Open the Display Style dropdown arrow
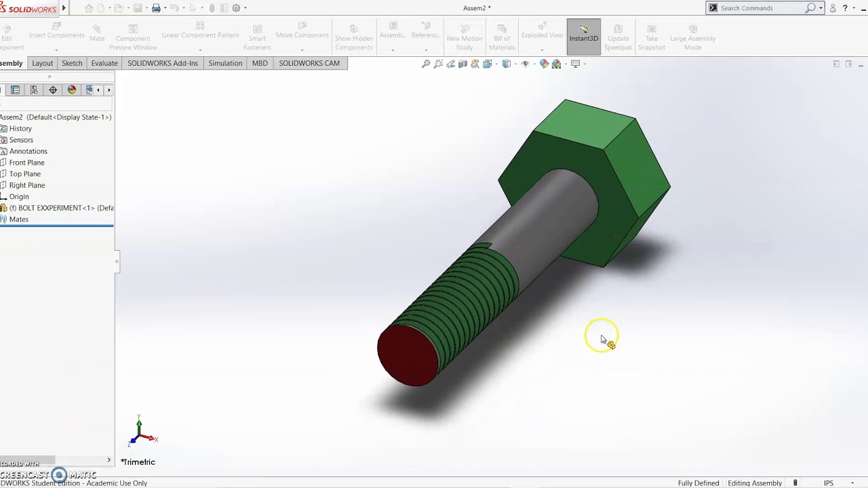 [515, 64]
